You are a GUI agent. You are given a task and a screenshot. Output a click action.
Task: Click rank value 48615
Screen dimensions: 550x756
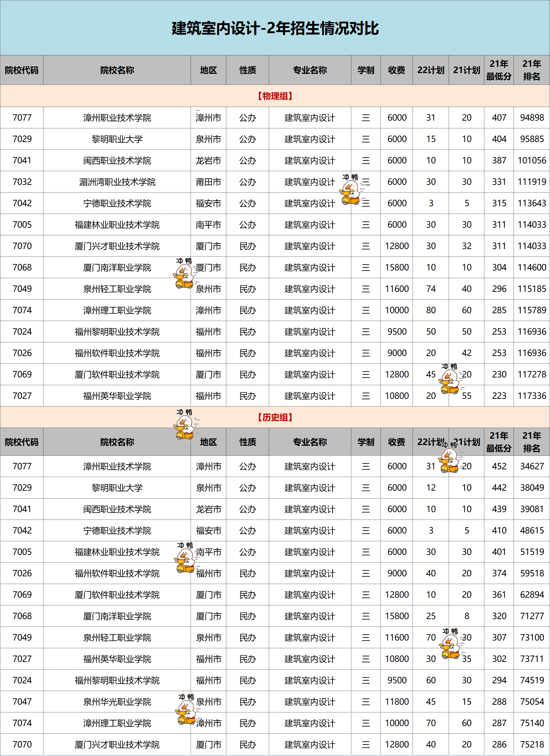pos(532,531)
